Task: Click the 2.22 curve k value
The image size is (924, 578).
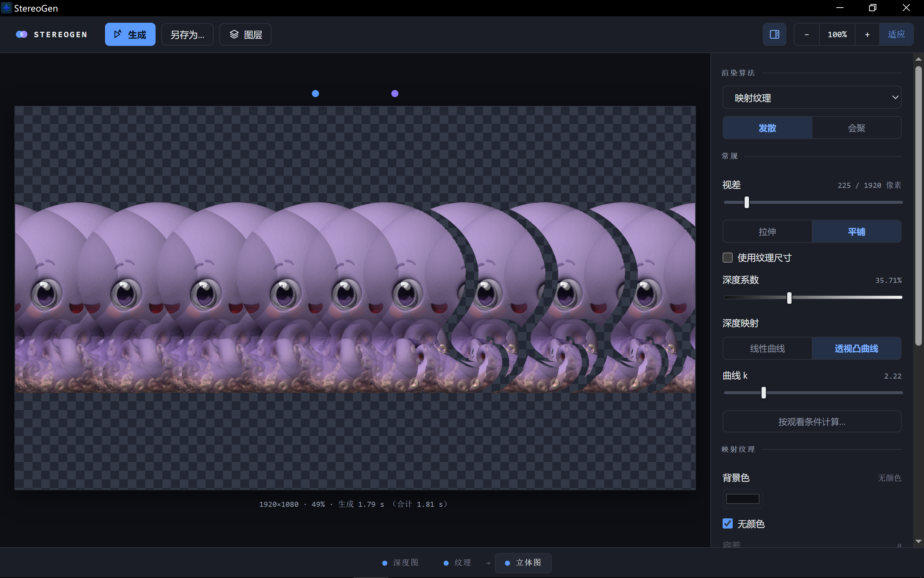Action: (893, 376)
